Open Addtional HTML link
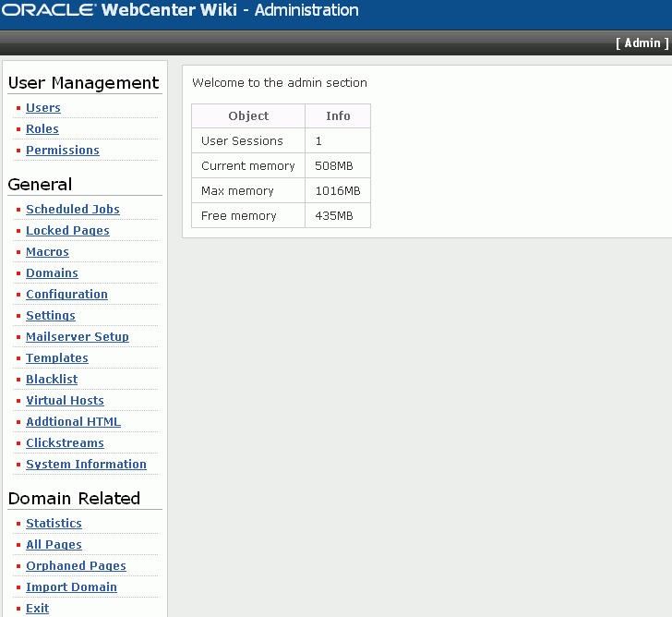The height and width of the screenshot is (617, 672). click(73, 421)
